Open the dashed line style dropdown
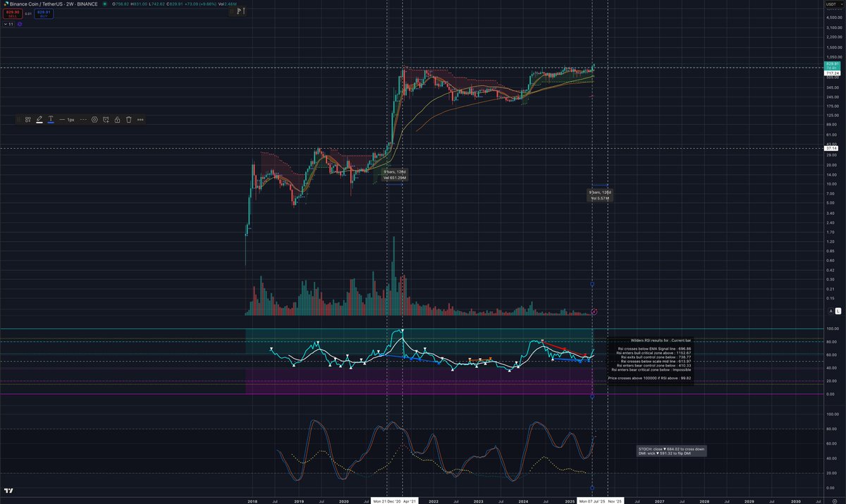This screenshot has height=504, width=846. 83,120
